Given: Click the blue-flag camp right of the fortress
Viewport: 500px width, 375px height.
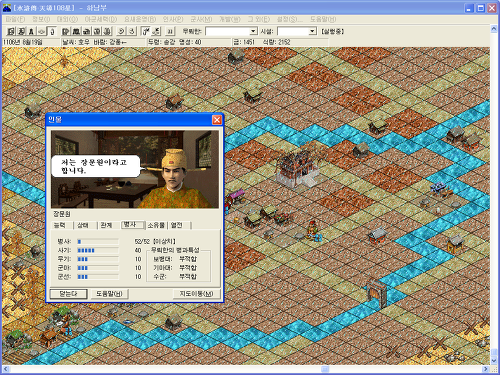Looking at the screenshot, I should [441, 189].
